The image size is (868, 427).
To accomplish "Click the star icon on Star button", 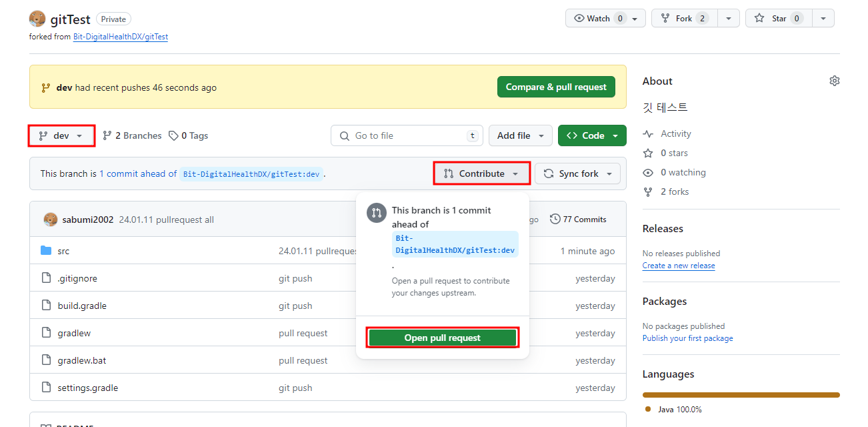I will tap(759, 18).
